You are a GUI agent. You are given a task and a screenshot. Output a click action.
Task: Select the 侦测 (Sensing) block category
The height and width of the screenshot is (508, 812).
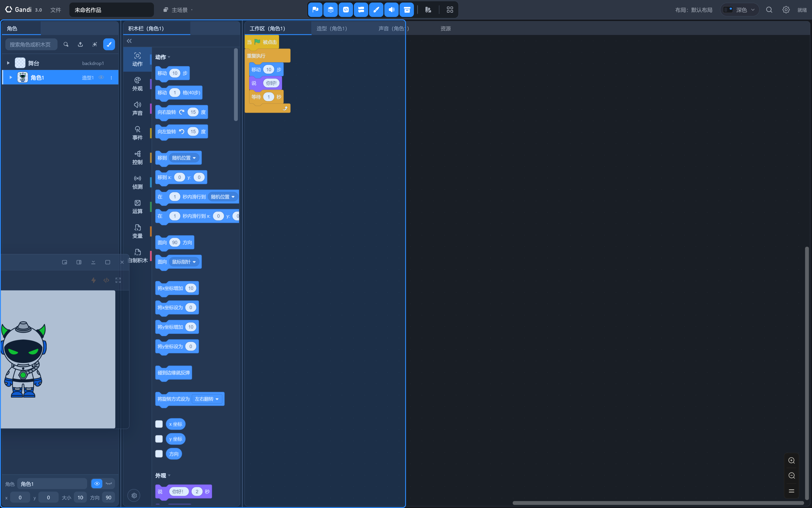click(x=137, y=182)
